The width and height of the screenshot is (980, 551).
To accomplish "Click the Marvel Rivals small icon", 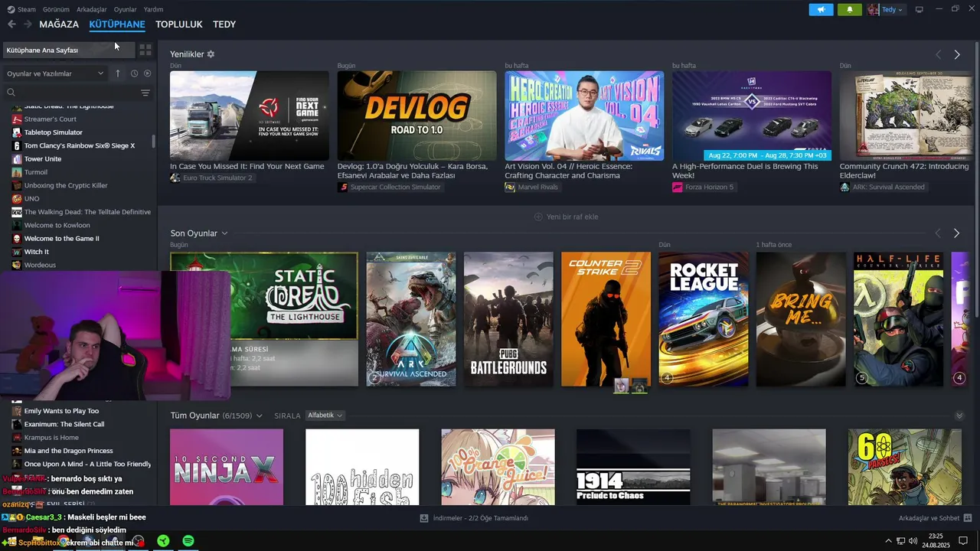I will tap(510, 187).
